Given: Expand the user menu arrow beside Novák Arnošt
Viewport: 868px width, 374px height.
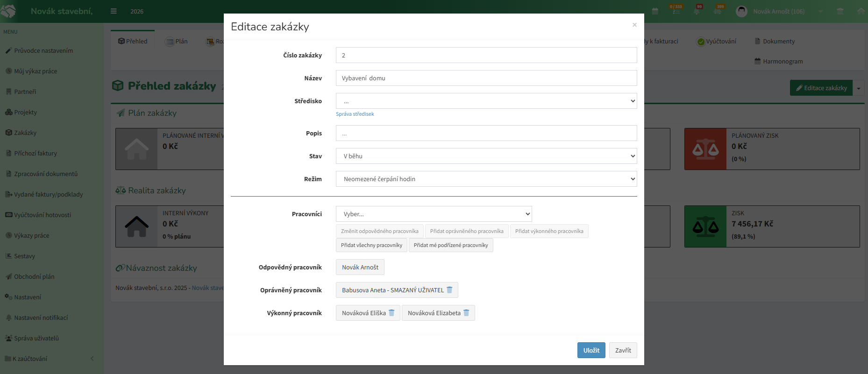Looking at the screenshot, I should click(821, 12).
